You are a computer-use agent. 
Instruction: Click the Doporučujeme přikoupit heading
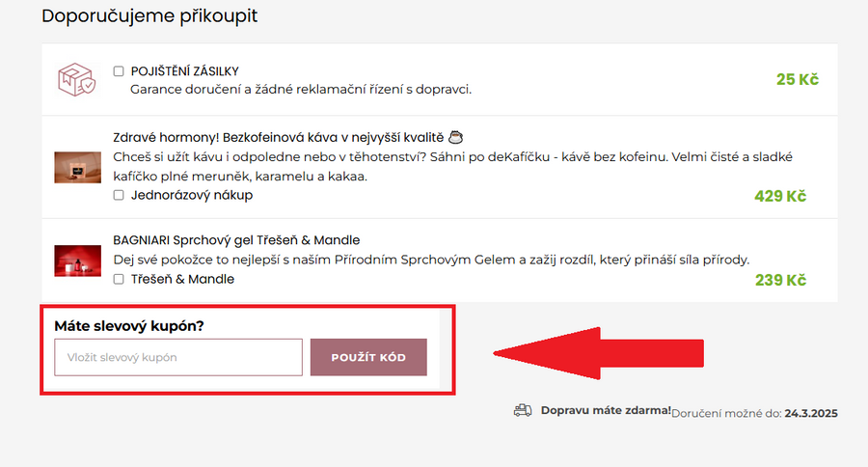pyautogui.click(x=149, y=16)
